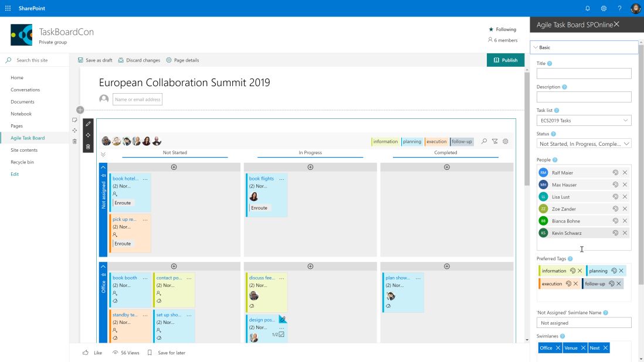Open the notifications bell
644x362 pixels.
(x=588, y=8)
